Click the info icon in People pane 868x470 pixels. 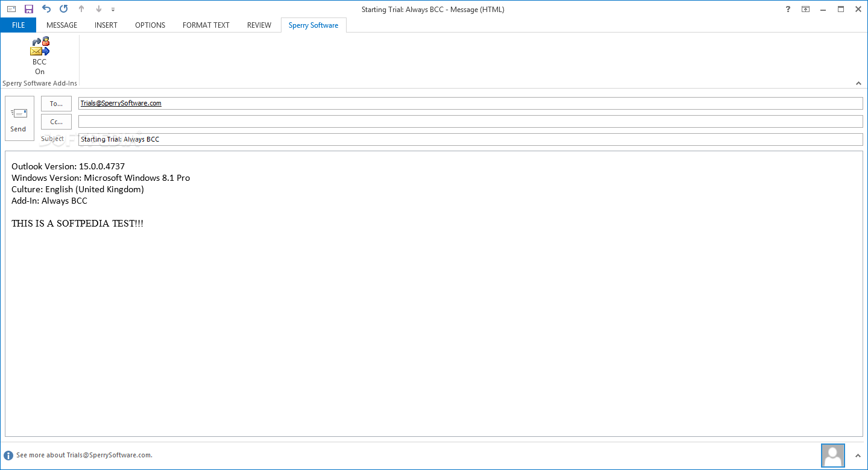[x=8, y=456]
